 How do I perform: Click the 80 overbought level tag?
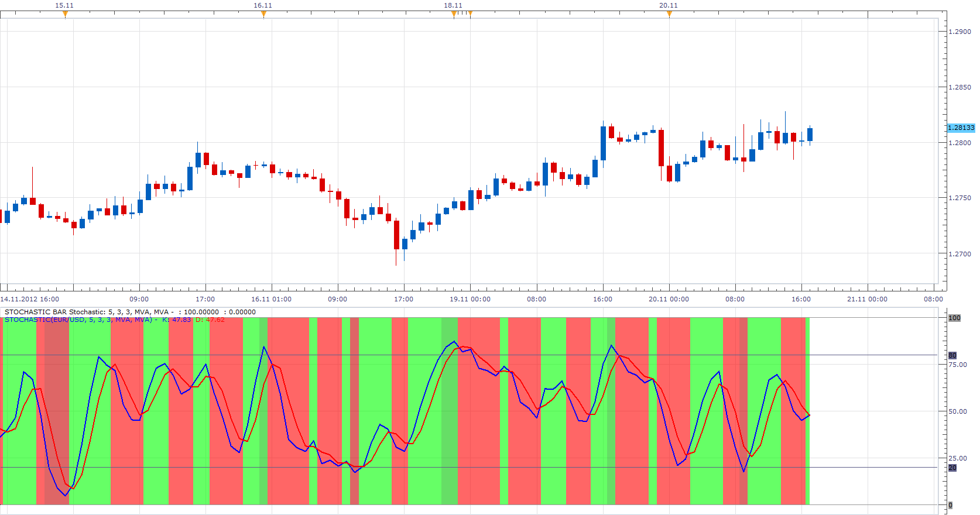[x=952, y=355]
